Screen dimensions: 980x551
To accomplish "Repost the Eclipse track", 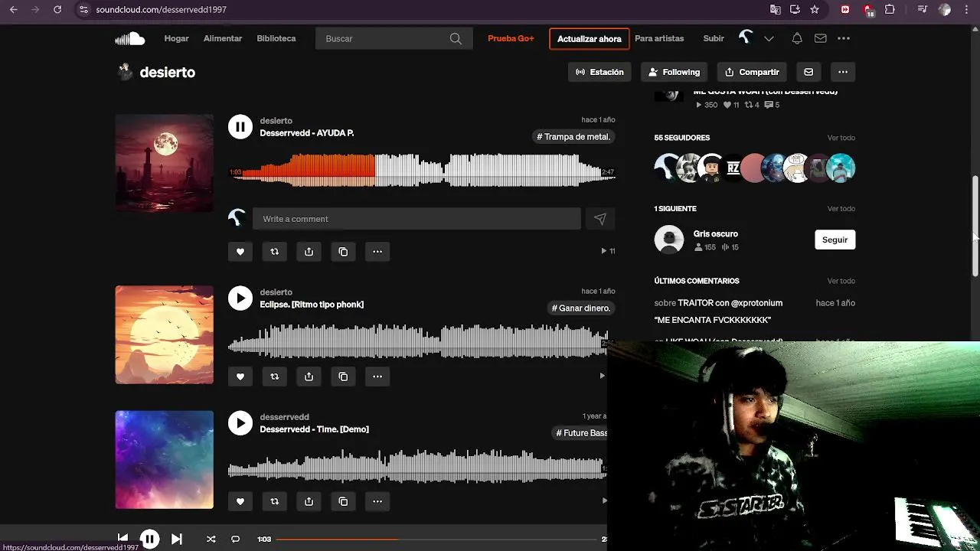I will 275,377.
